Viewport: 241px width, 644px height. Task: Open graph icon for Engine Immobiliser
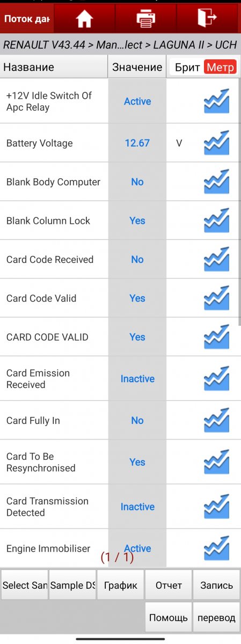point(216,548)
